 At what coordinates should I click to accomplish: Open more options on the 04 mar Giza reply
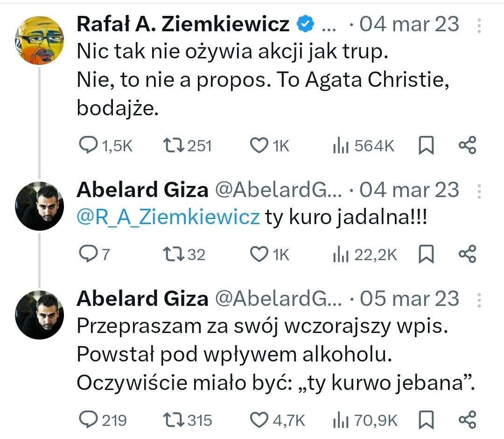[479, 191]
